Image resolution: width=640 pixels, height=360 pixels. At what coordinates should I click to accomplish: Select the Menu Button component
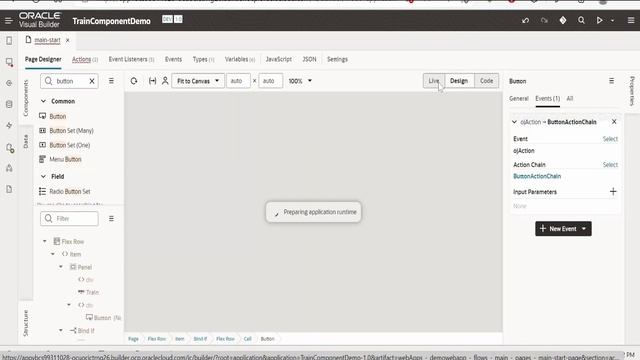(x=65, y=159)
